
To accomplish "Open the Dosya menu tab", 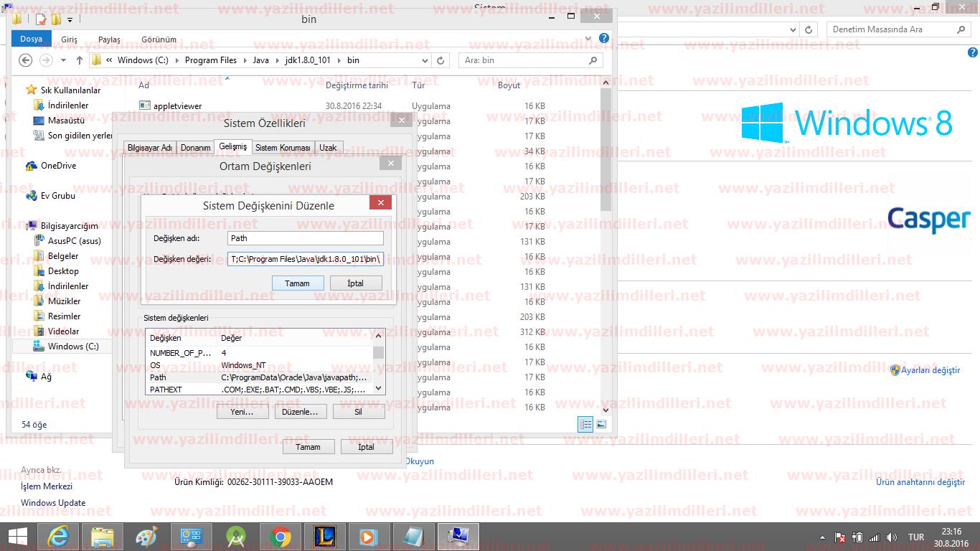I will point(31,39).
